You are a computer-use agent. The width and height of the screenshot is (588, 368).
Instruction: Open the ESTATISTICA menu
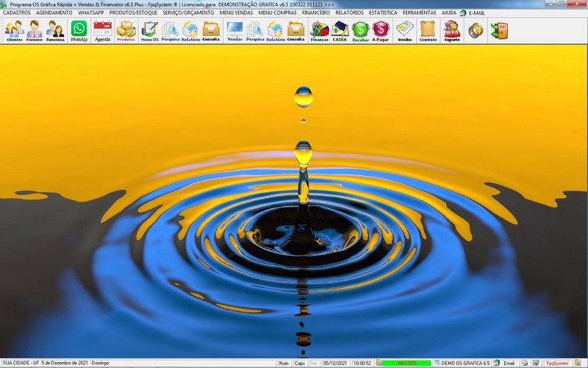[x=383, y=13]
